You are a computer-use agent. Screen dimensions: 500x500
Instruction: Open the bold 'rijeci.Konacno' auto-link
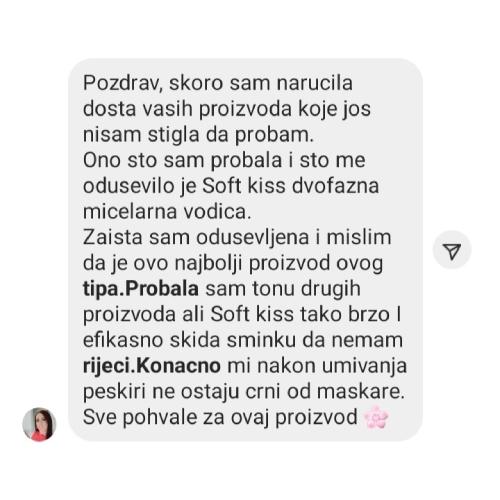coord(152,366)
